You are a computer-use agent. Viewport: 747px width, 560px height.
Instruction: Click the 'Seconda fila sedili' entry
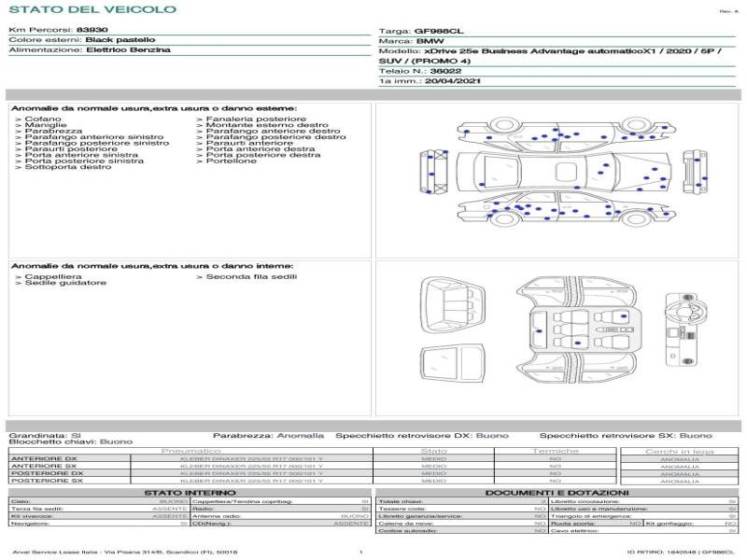[251, 276]
